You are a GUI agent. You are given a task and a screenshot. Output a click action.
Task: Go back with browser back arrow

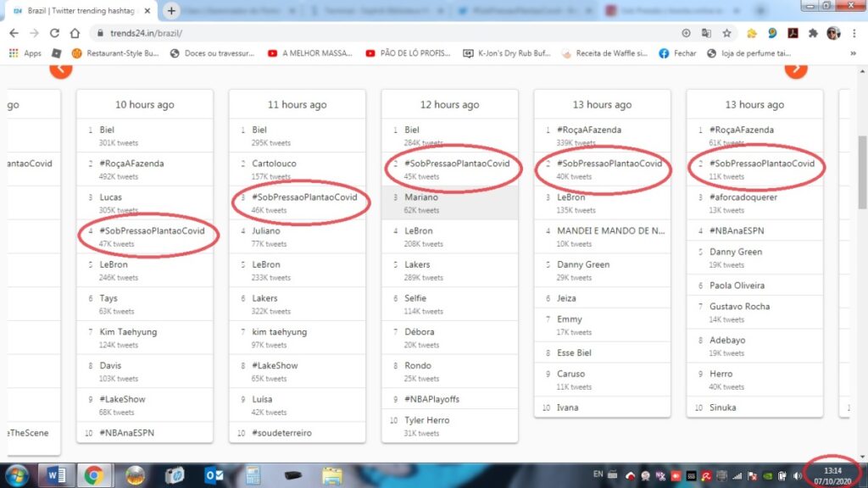click(14, 33)
